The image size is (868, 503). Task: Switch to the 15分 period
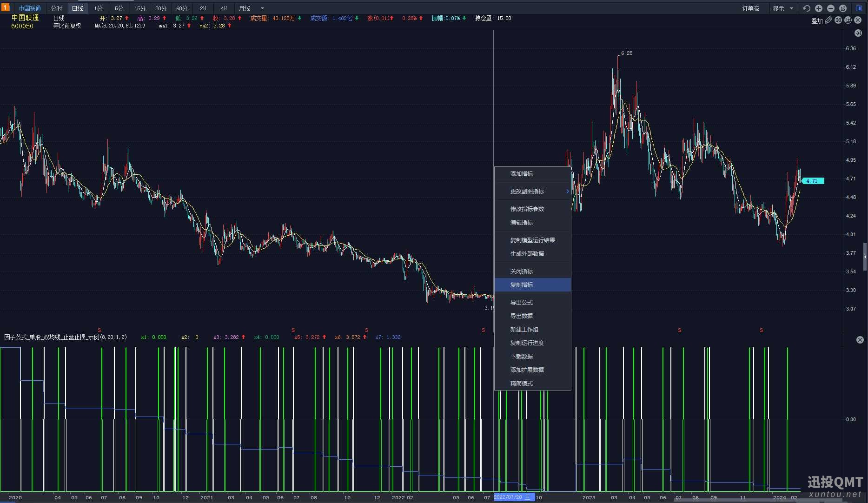tap(140, 8)
